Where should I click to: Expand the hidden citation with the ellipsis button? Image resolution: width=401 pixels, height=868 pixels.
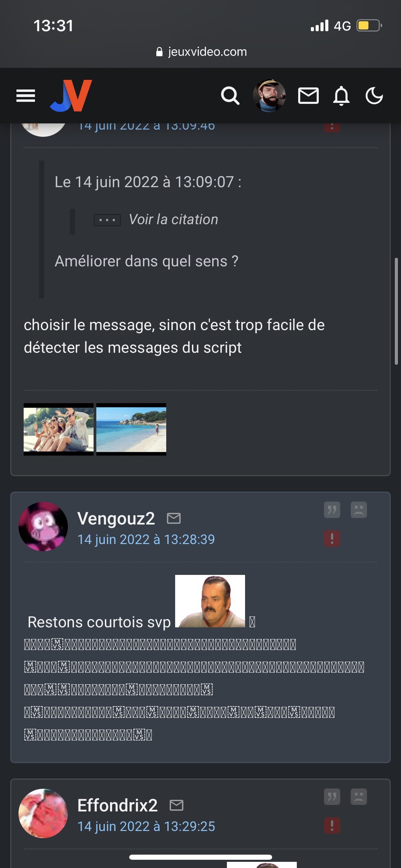point(107,220)
